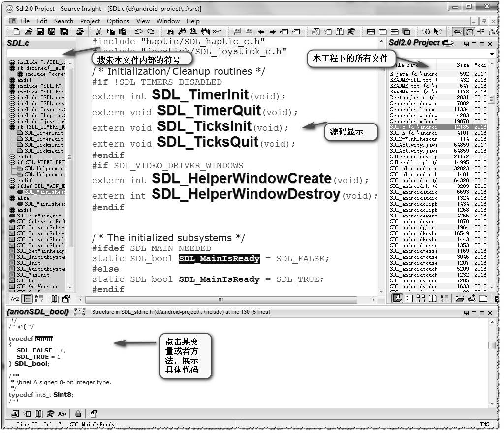Image resolution: width=504 pixels, height=434 pixels.
Task: Click the Replace X-Y toolbar icon
Action: pos(217,31)
